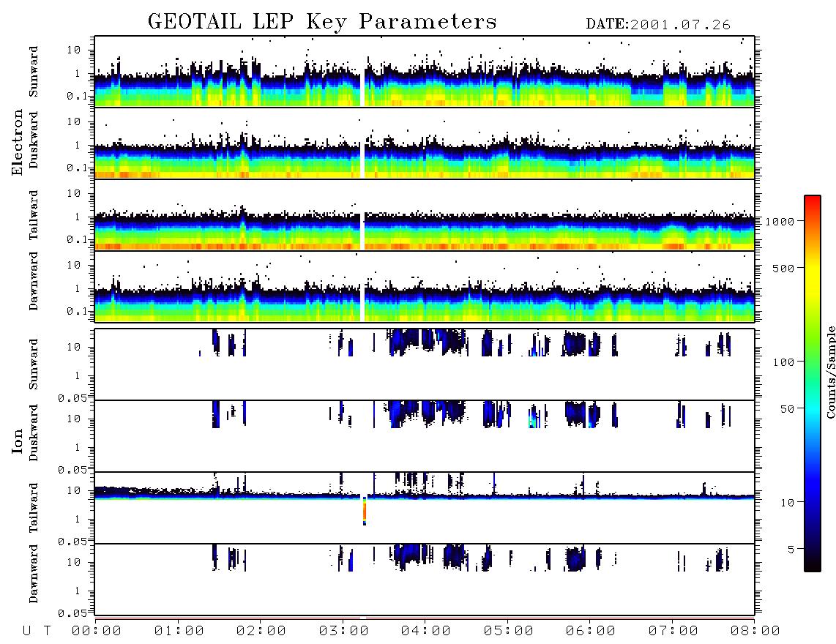Image resolution: width=836 pixels, height=644 pixels.
Task: Click the 03:00 time tick label
Action: click(x=344, y=632)
